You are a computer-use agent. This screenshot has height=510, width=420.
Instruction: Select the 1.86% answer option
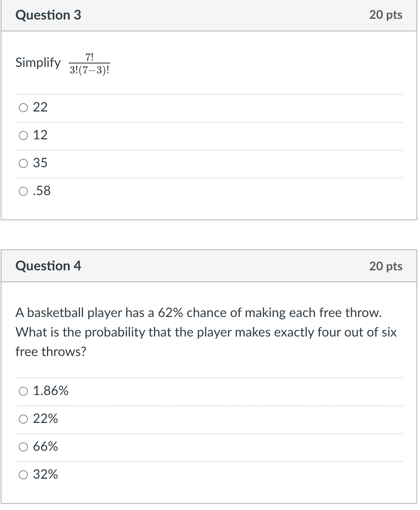pyautogui.click(x=23, y=392)
